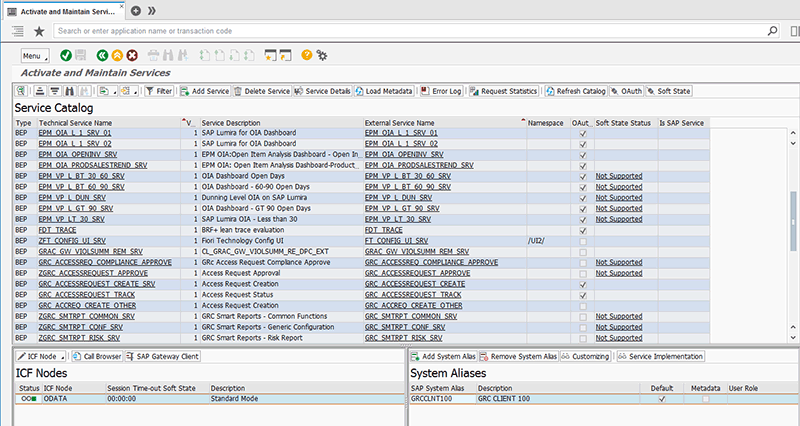Image resolution: width=800 pixels, height=426 pixels.
Task: Click the green checkmark Enter icon
Action: point(66,56)
